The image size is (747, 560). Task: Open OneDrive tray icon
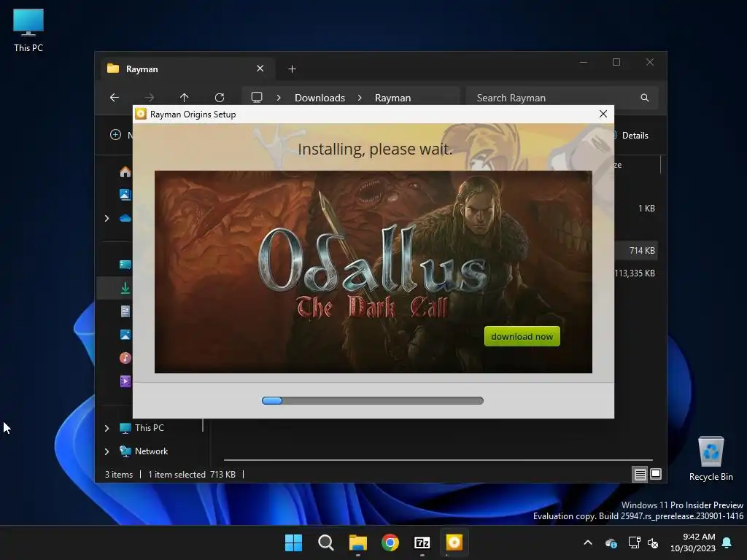(x=611, y=542)
